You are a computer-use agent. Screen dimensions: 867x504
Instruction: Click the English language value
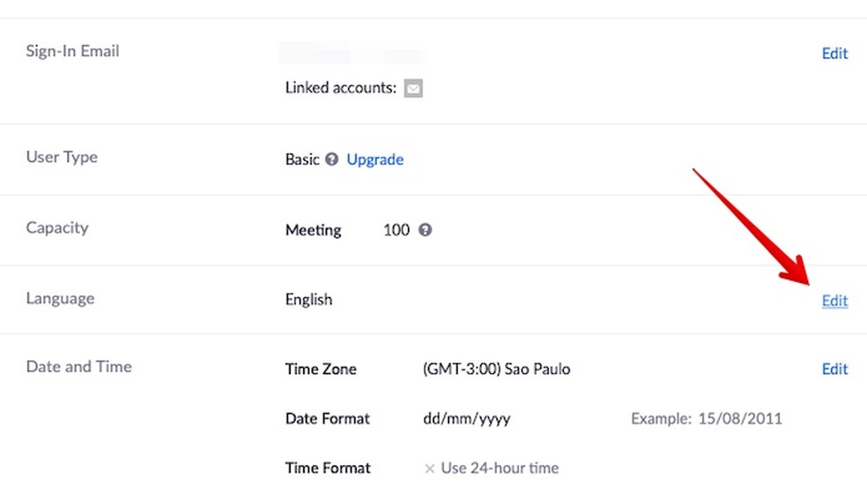(x=308, y=300)
